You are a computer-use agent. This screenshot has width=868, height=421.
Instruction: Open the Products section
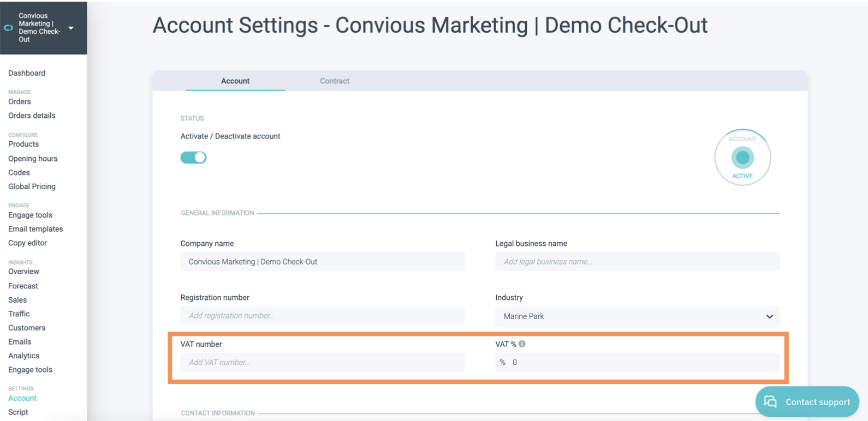(23, 144)
